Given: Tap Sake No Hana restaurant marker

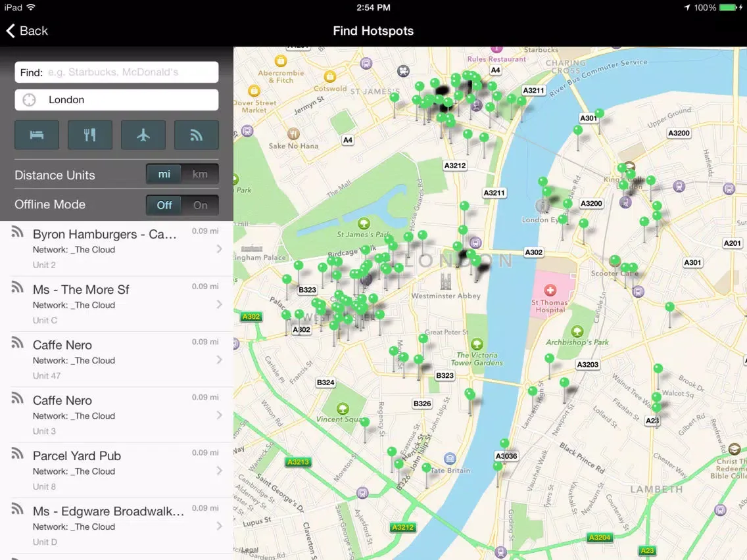Looking at the screenshot, I should point(293,134).
